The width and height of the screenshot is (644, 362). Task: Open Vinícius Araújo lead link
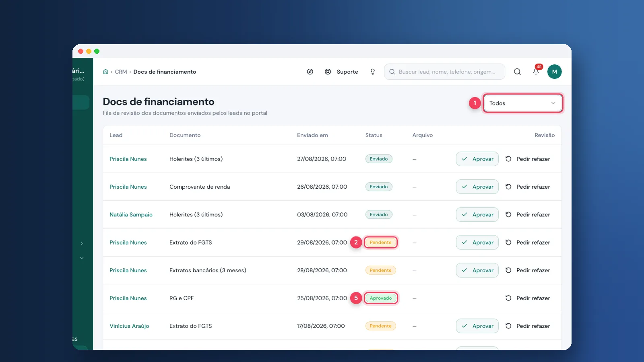(x=129, y=326)
